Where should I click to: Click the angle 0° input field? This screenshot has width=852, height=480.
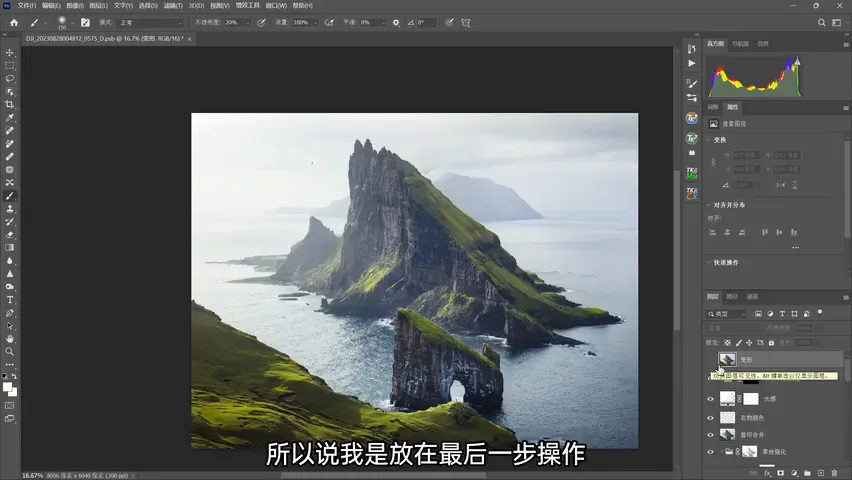click(426, 22)
